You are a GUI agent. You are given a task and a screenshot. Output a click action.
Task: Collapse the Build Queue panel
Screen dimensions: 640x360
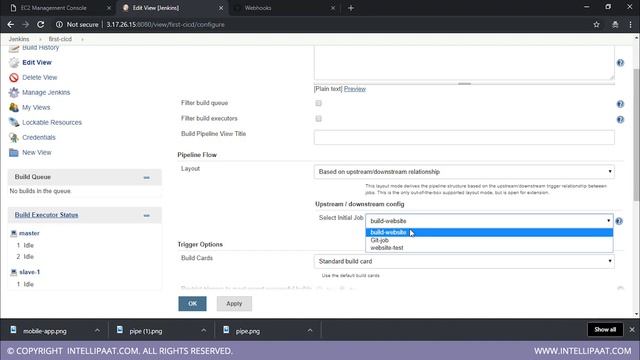(x=147, y=178)
